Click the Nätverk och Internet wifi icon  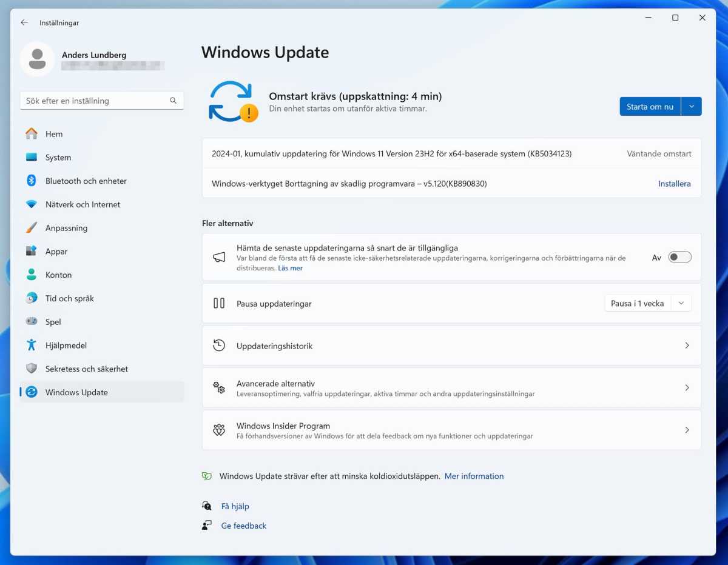[x=32, y=204]
